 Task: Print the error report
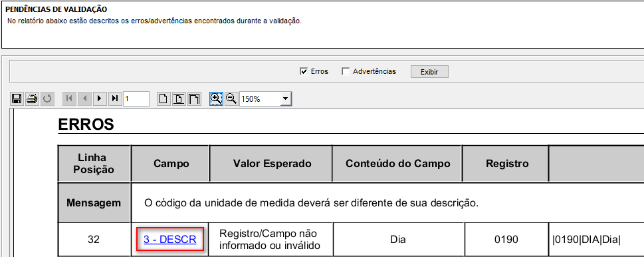coord(32,99)
